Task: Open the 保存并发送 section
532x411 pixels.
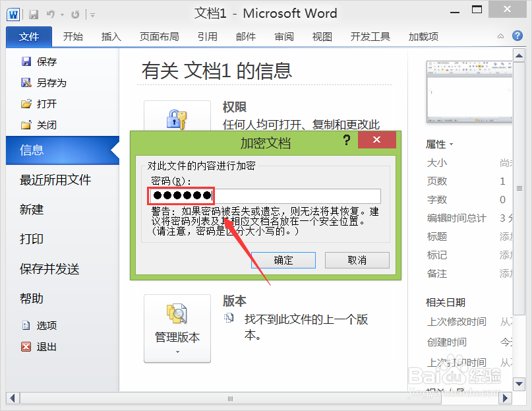Action: click(x=49, y=269)
